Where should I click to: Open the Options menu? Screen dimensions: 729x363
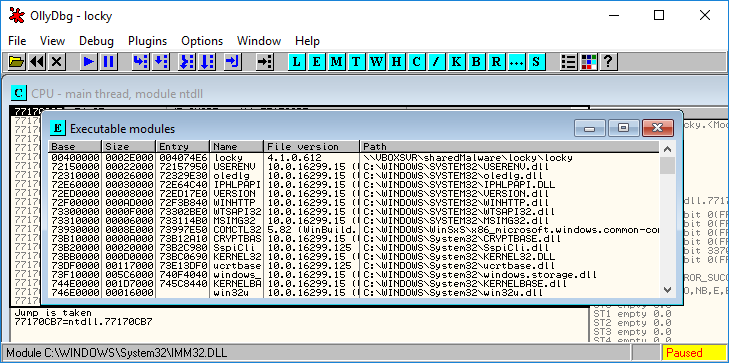(x=202, y=41)
